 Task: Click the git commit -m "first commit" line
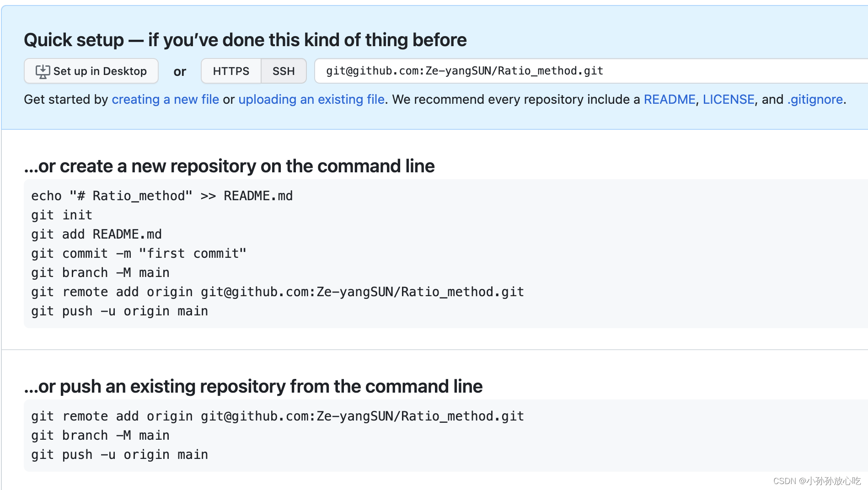point(139,253)
